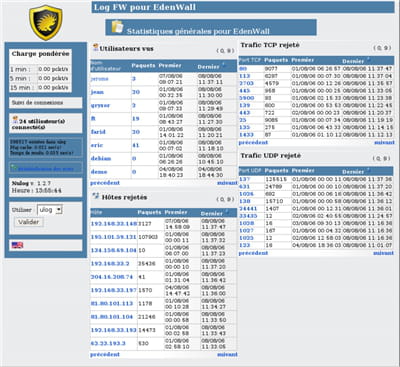The width and height of the screenshot is (400, 367).
Task: Click the Statistiques générales pour EdenWall heading
Action: (x=198, y=31)
